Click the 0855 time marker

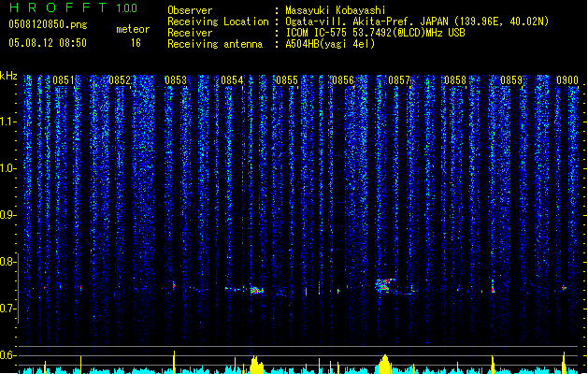[287, 80]
